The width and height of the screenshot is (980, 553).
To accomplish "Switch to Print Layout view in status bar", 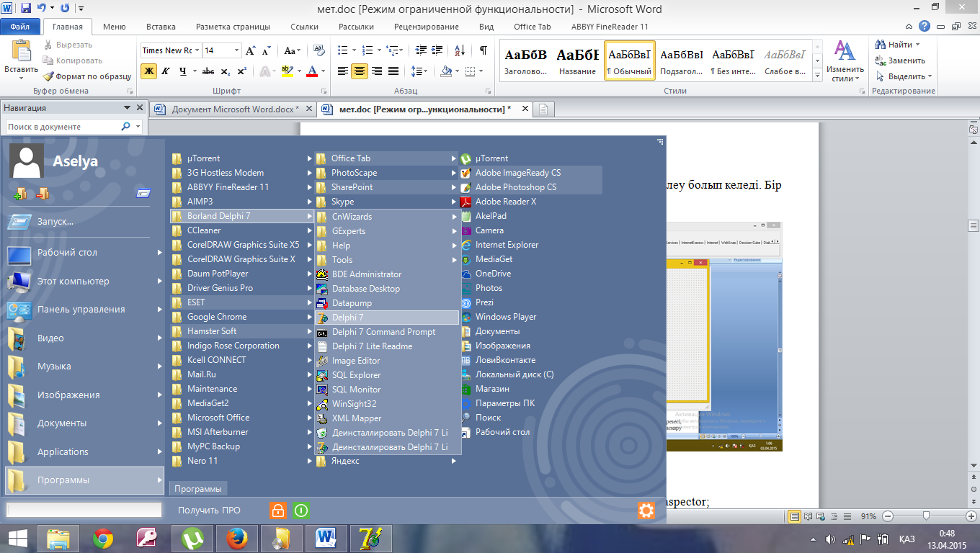I will click(x=795, y=516).
